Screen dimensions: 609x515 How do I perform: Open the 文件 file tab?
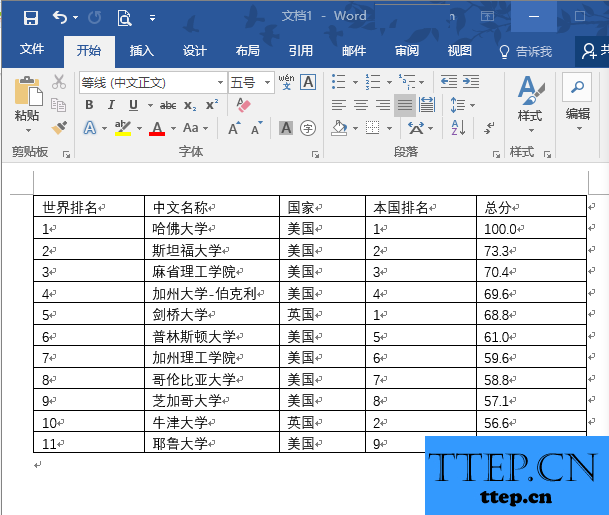pyautogui.click(x=32, y=49)
